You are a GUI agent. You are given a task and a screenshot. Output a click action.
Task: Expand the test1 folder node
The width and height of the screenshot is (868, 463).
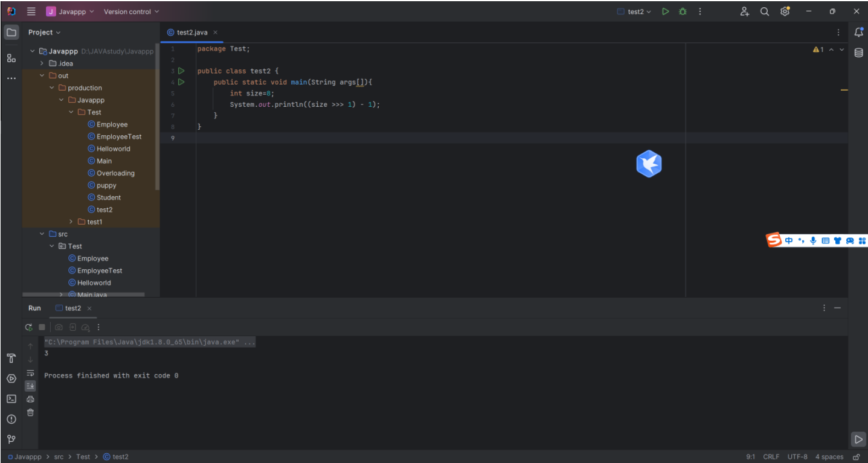pyautogui.click(x=71, y=222)
